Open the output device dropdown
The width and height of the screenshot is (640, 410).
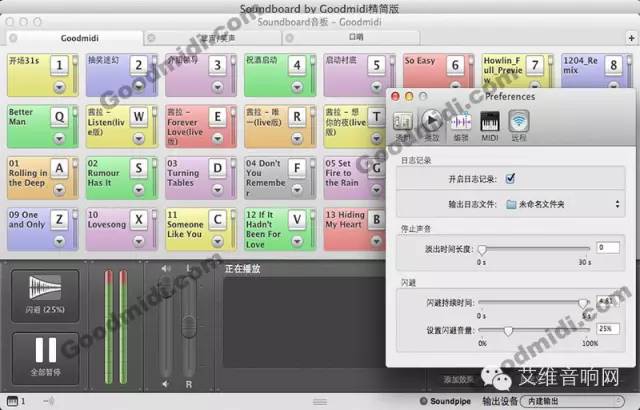tap(573, 401)
